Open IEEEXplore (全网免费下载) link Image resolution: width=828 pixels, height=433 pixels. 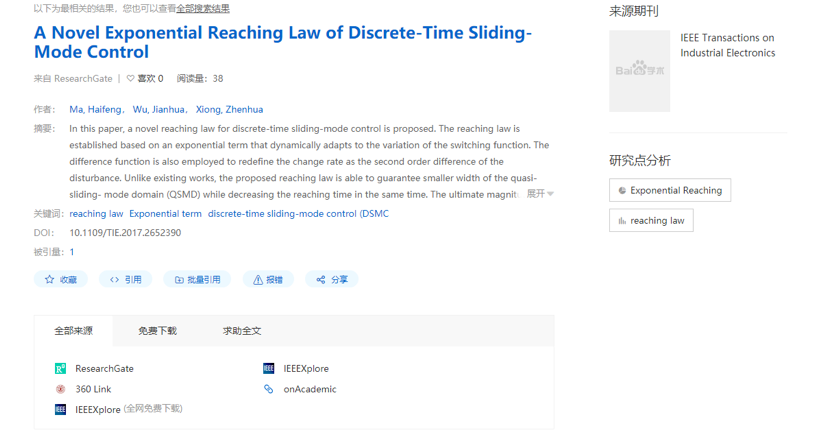click(129, 409)
